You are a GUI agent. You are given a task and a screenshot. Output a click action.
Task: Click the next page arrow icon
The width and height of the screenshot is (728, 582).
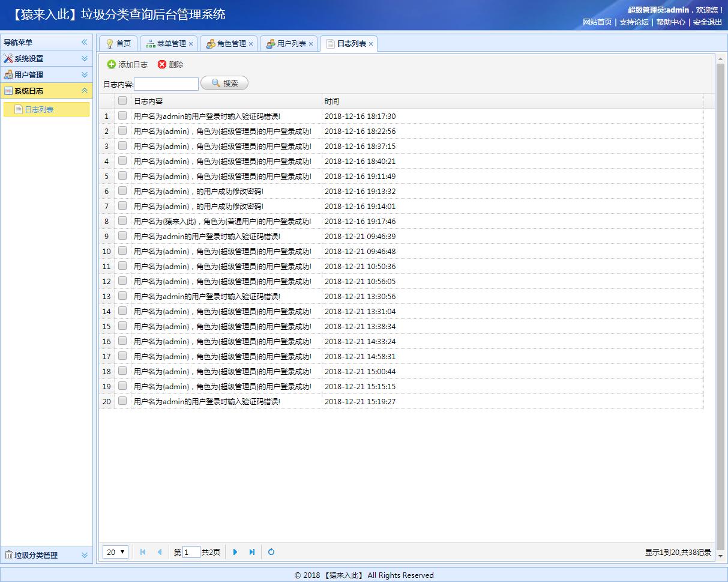(235, 551)
